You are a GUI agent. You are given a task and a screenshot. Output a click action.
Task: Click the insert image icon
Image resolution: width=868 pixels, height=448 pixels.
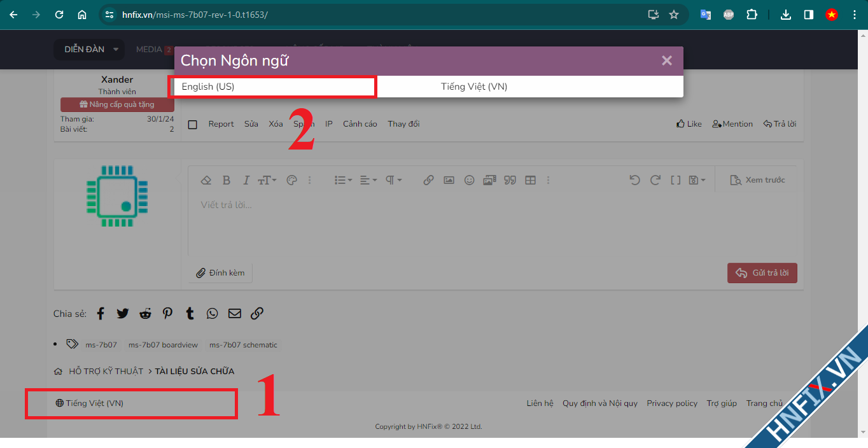point(449,180)
